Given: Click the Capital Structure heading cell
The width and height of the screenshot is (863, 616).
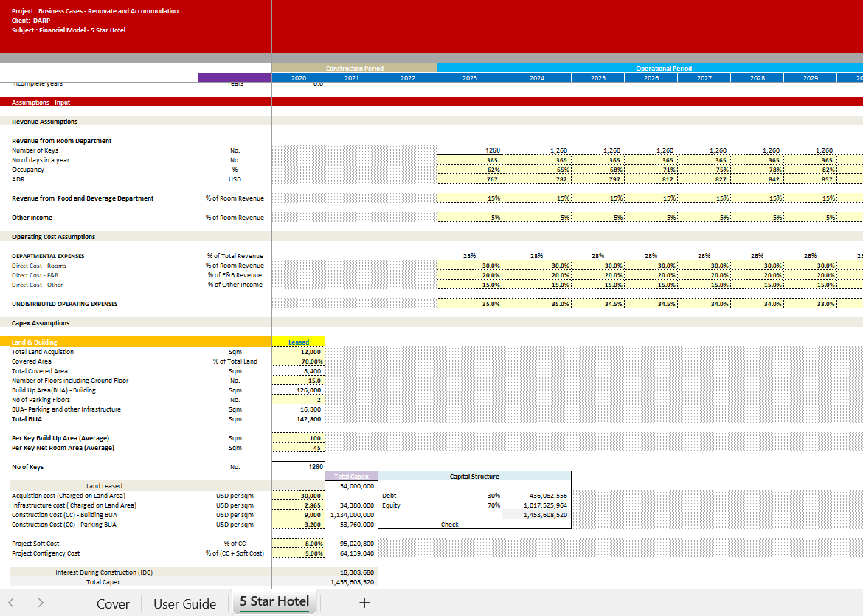Looking at the screenshot, I should 474,477.
